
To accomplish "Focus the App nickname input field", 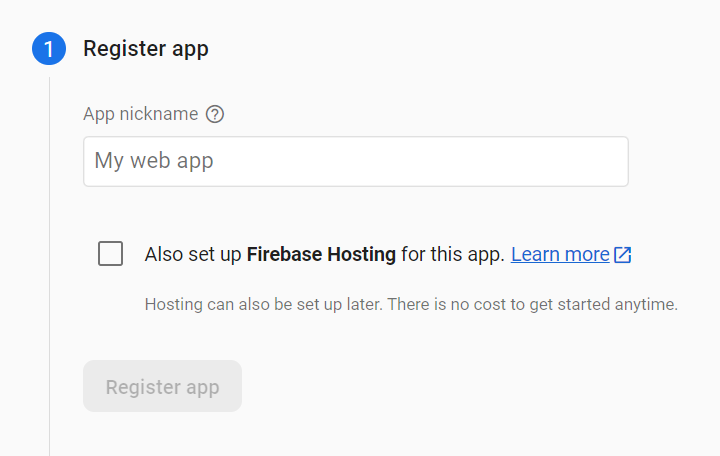I will coord(356,161).
